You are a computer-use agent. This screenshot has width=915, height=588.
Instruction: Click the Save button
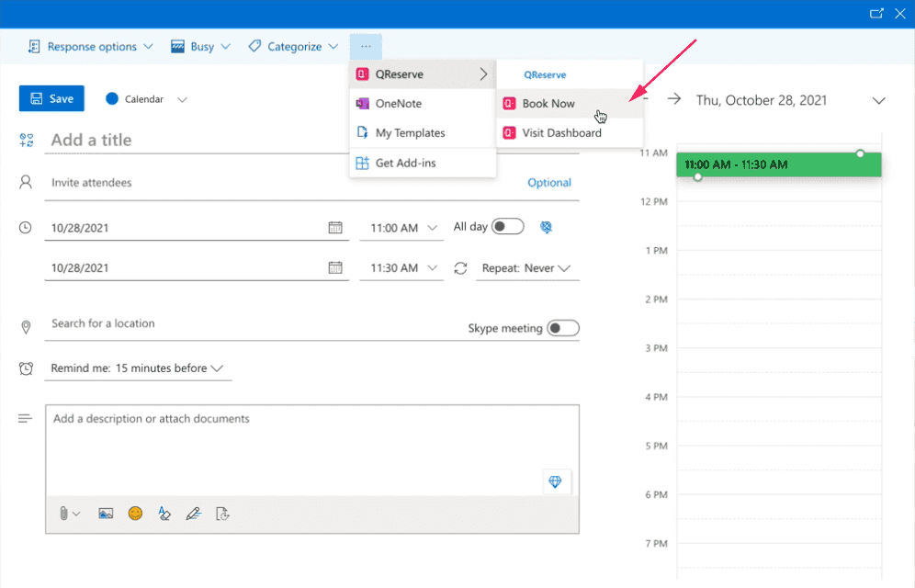pos(51,98)
